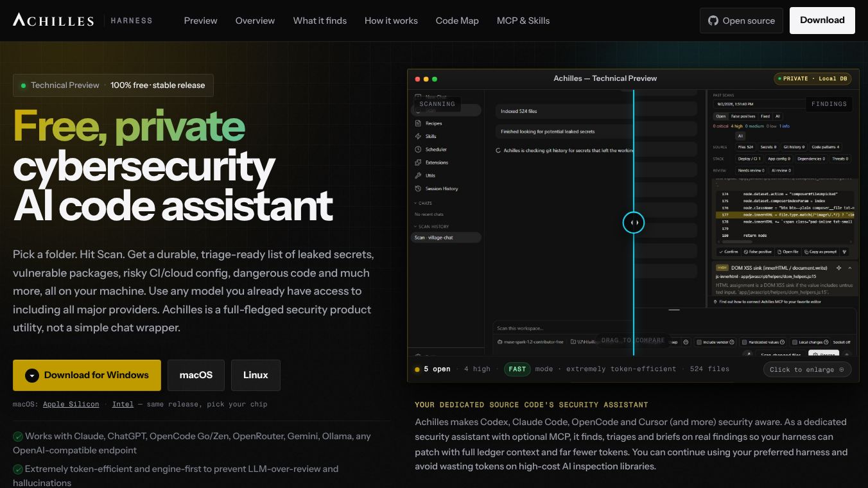Click the sparkle icon on the DOM XSS finding
The image size is (868, 488).
[838, 268]
